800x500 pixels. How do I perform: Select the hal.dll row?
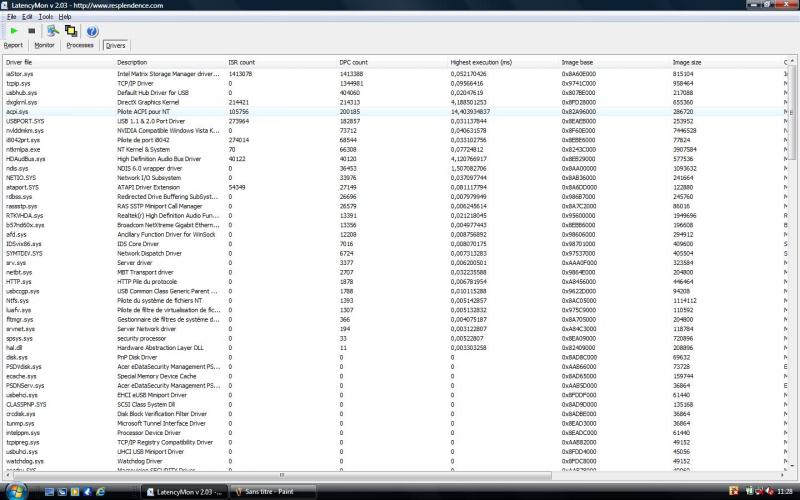click(395, 348)
